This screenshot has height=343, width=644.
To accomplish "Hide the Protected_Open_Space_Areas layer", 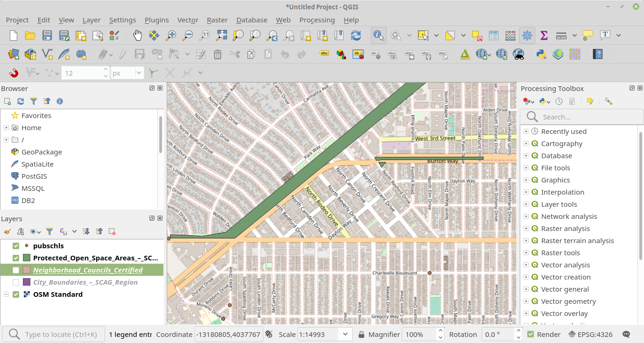I will click(16, 258).
